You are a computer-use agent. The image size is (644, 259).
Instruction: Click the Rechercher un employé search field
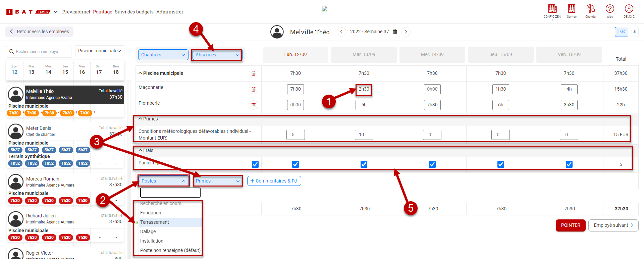click(39, 52)
